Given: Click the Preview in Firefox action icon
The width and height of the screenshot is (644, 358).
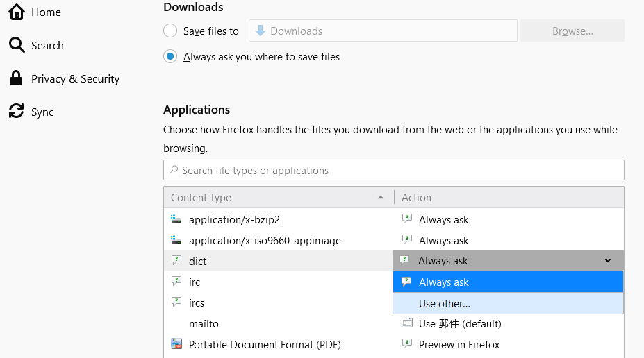Looking at the screenshot, I should pyautogui.click(x=406, y=343).
